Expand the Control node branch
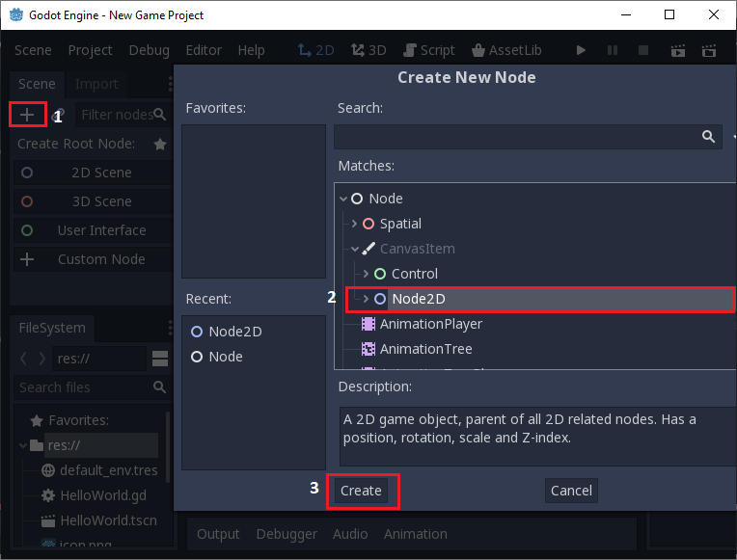737x560 pixels. (x=366, y=274)
